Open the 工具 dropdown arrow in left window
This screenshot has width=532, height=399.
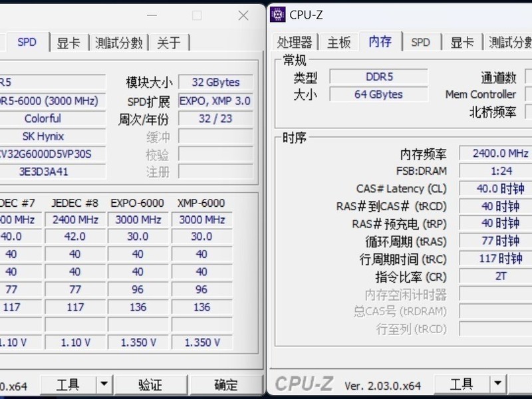tap(104, 385)
